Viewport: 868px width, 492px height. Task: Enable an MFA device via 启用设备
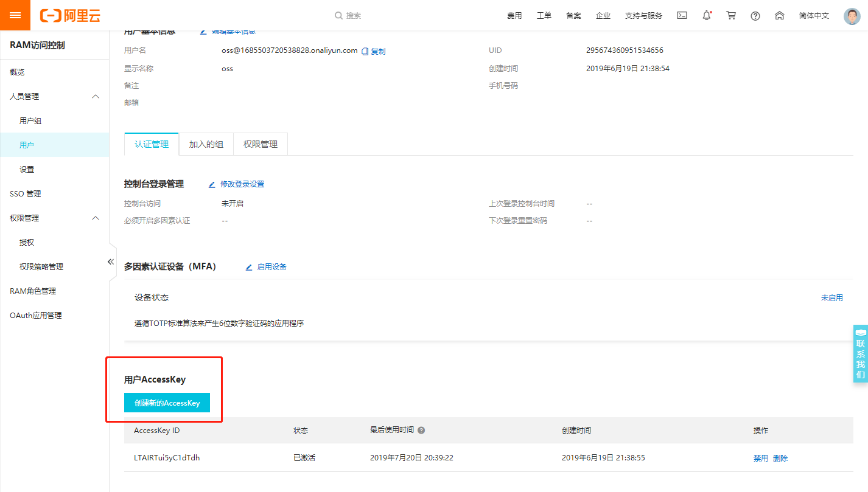click(x=273, y=266)
